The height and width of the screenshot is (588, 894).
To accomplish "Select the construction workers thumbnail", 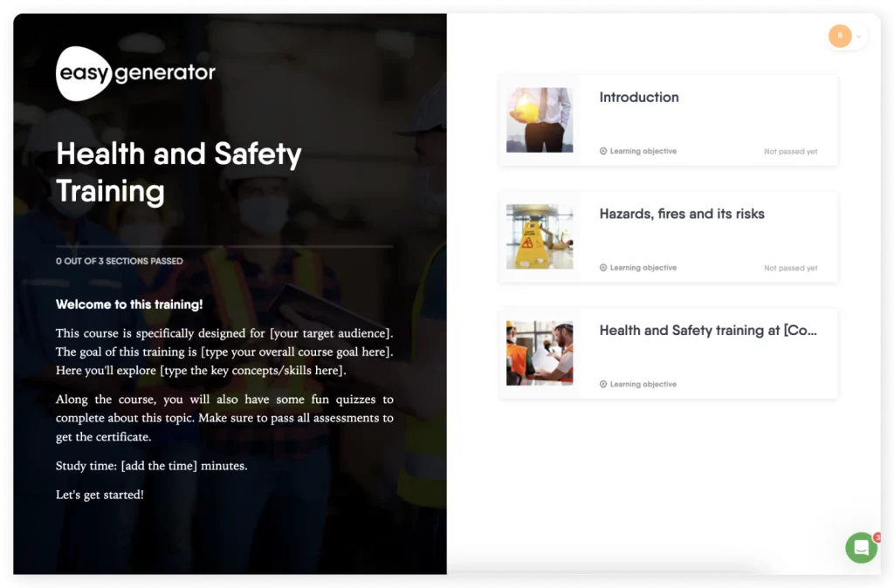I will 540,353.
